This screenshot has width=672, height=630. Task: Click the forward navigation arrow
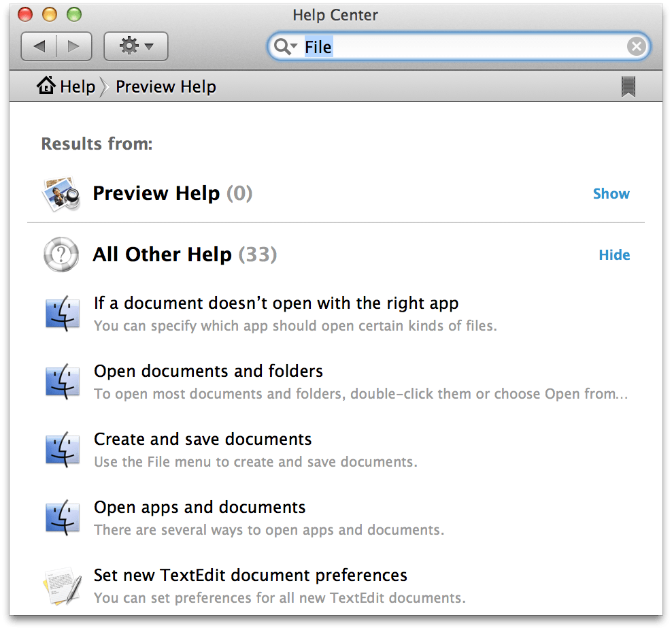point(73,46)
